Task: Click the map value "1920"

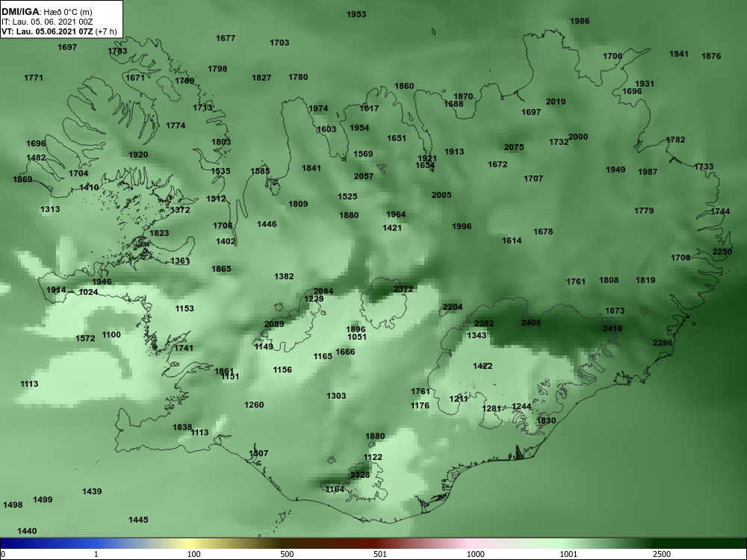Action: coord(138,155)
